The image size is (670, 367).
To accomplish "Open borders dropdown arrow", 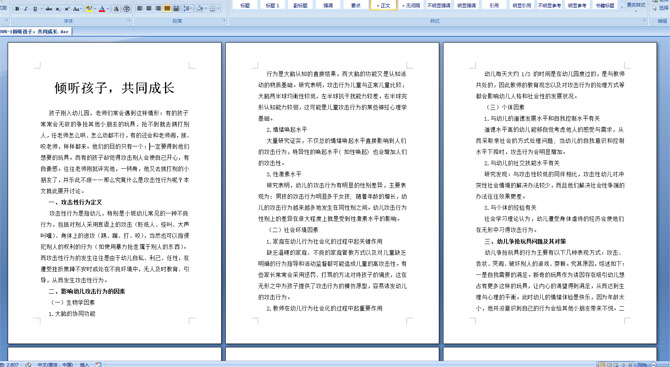I will pos(218,9).
